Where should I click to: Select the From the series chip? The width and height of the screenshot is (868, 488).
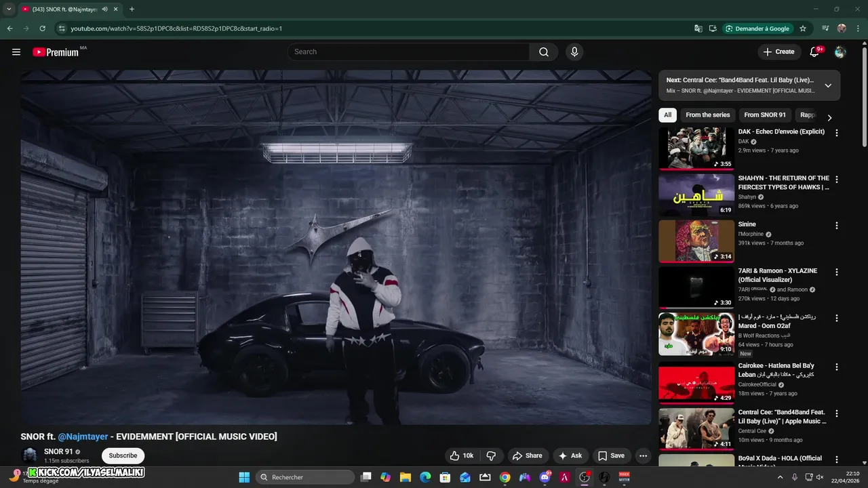pos(708,115)
